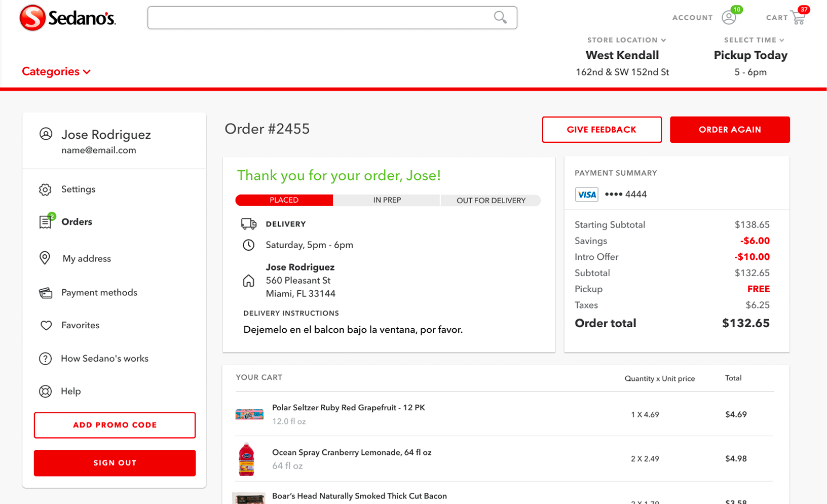Open the Store Location dropdown
Viewport: 827px width, 504px height.
pyautogui.click(x=627, y=40)
